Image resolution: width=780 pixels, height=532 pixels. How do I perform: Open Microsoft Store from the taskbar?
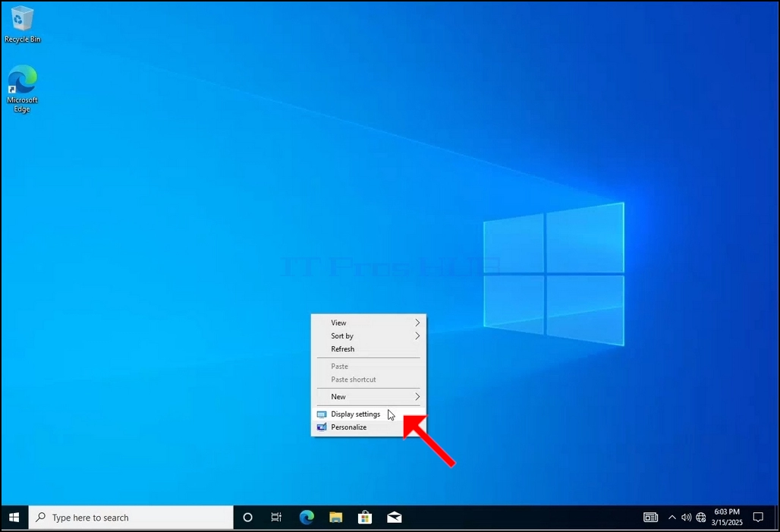(365, 518)
